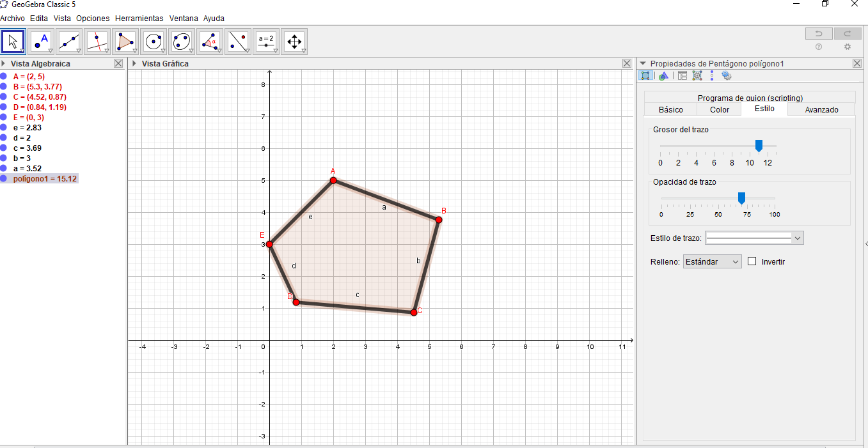
Task: Click the undo button
Action: [819, 33]
